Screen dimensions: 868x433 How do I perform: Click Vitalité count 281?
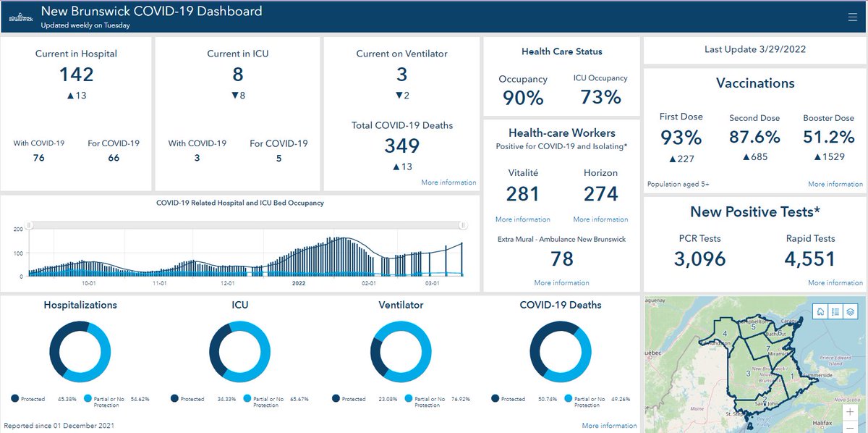click(x=523, y=194)
